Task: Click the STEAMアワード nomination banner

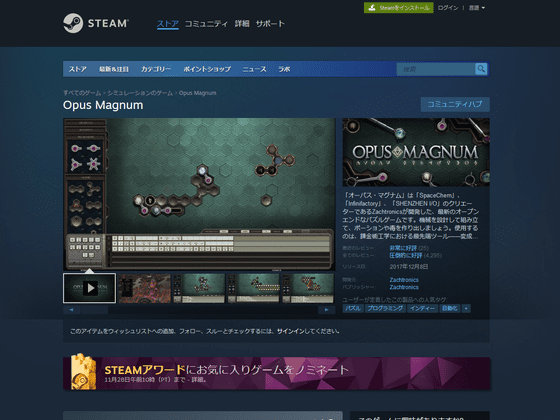Action: click(276, 373)
